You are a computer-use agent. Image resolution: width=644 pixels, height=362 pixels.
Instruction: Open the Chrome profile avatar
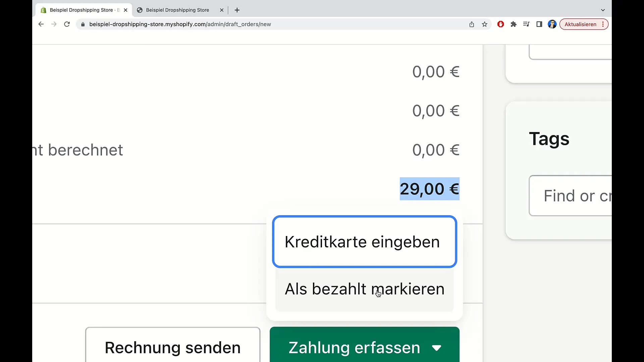click(x=552, y=24)
